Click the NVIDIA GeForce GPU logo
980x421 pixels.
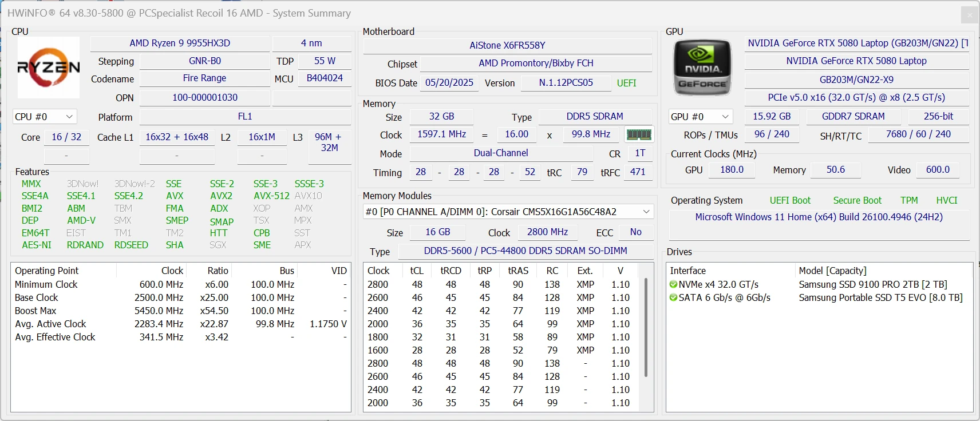tap(702, 67)
